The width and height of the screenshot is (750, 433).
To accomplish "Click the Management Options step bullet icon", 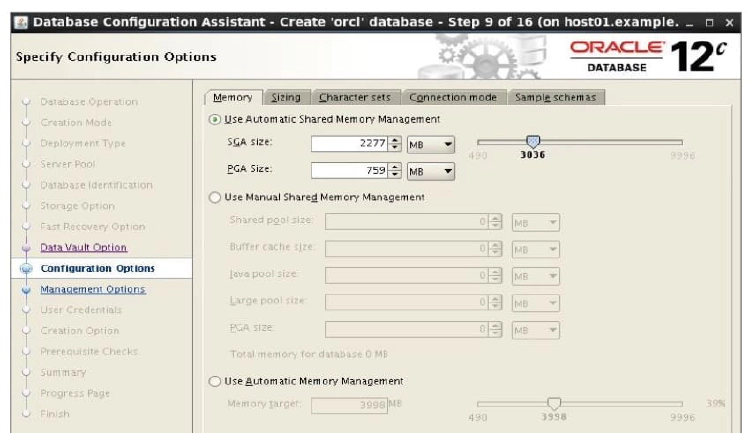I will coord(26,289).
